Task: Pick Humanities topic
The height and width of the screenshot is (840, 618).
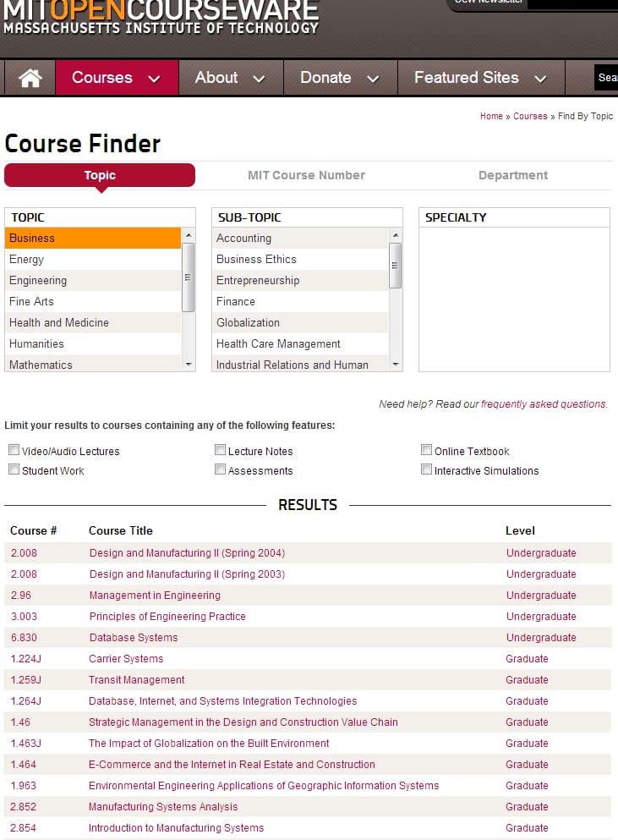Action: tap(93, 344)
